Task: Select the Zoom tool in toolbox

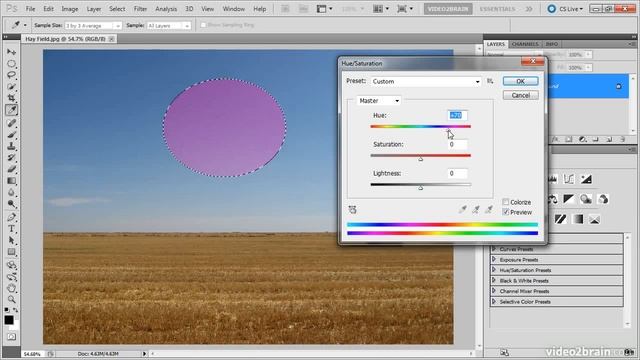Action: (x=11, y=300)
